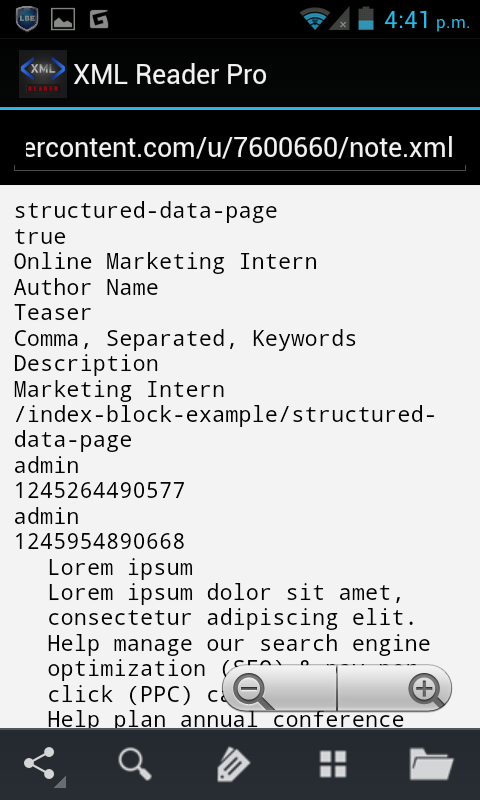Open the Search magnifier tool

[x=135, y=764]
